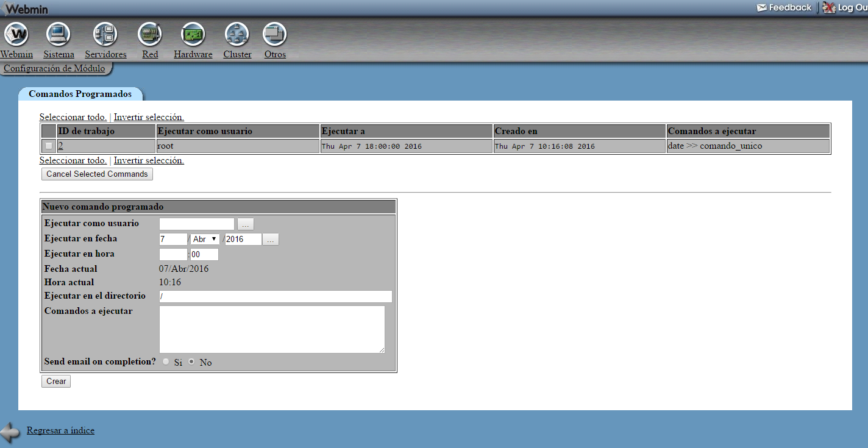This screenshot has height=448, width=868.
Task: Open the Webmin category icon
Action: (x=16, y=34)
